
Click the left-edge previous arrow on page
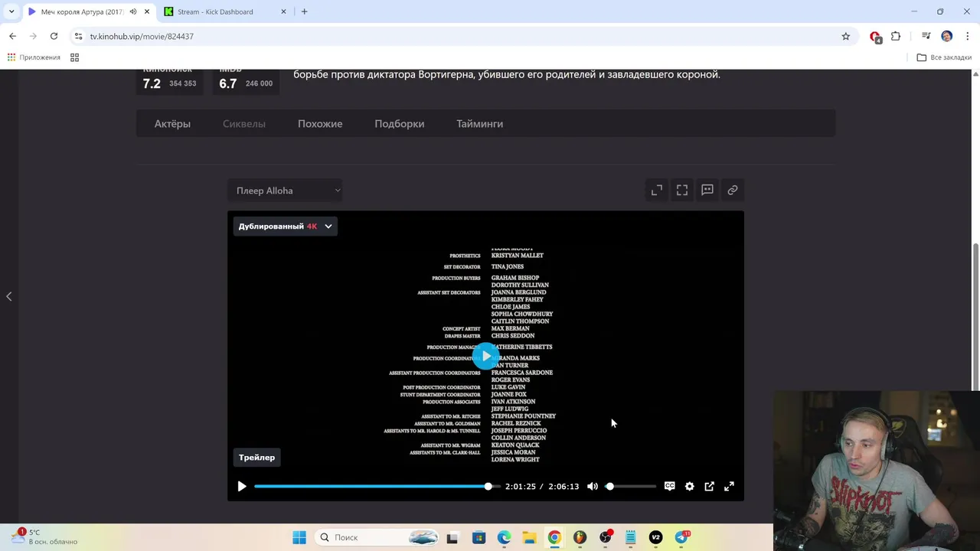[9, 296]
